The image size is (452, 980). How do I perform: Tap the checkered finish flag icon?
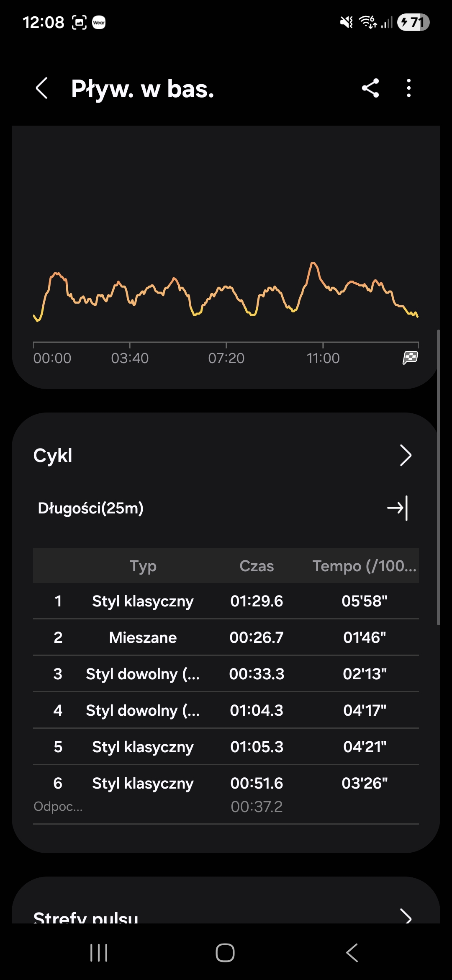point(410,358)
